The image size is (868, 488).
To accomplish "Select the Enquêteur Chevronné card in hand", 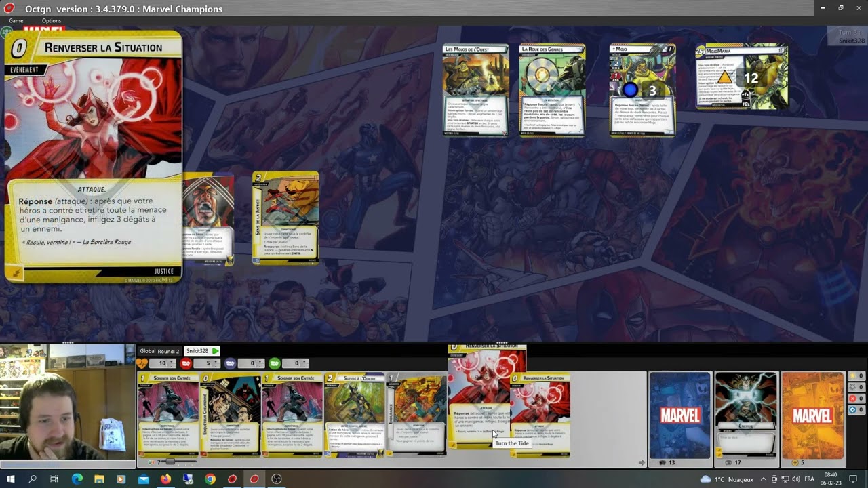I will coord(231,414).
